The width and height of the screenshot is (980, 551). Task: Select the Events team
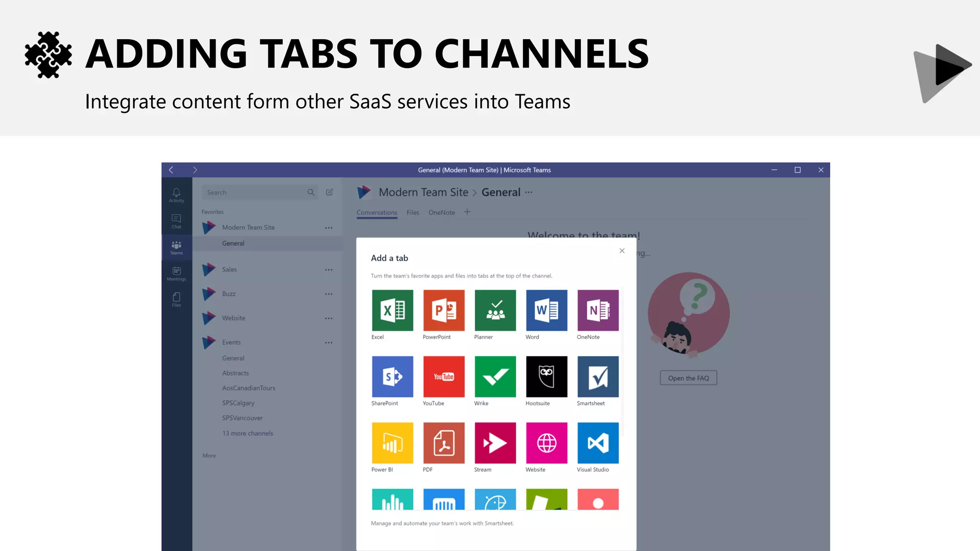[x=231, y=342]
